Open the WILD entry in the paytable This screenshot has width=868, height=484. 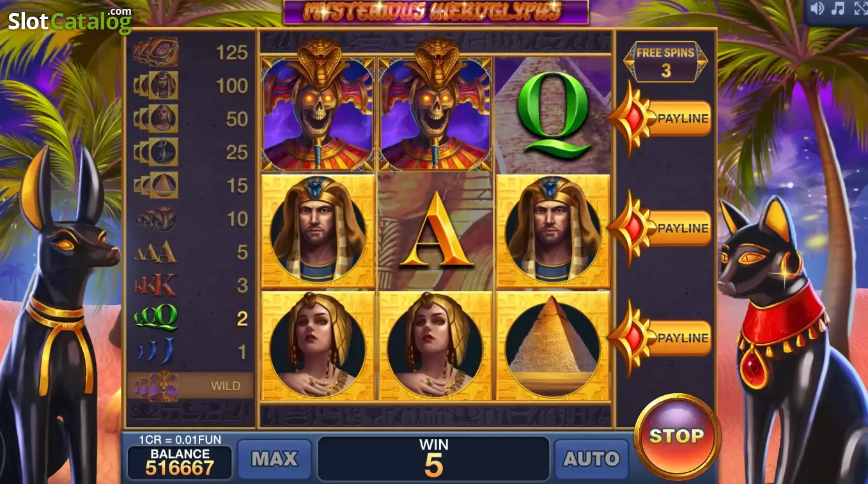[191, 386]
